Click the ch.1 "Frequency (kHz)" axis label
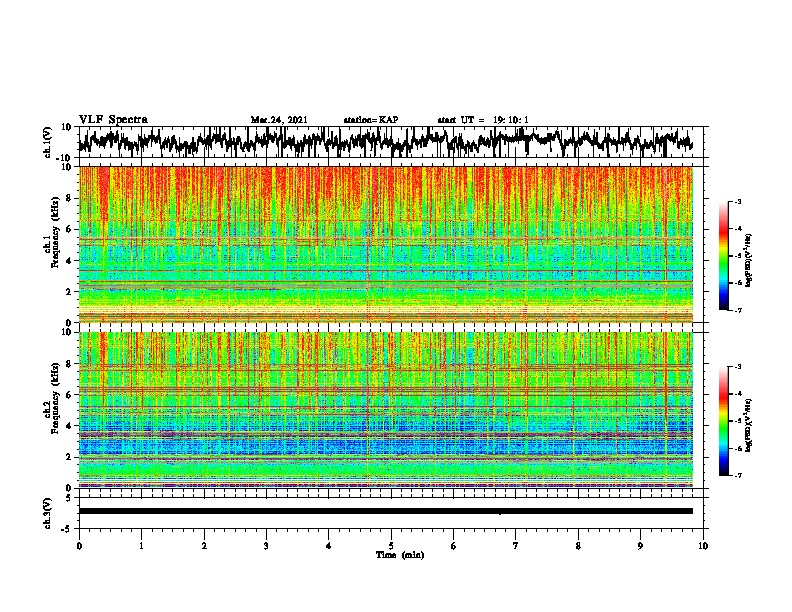Viewport: 792px width, 612px height. pos(55,232)
